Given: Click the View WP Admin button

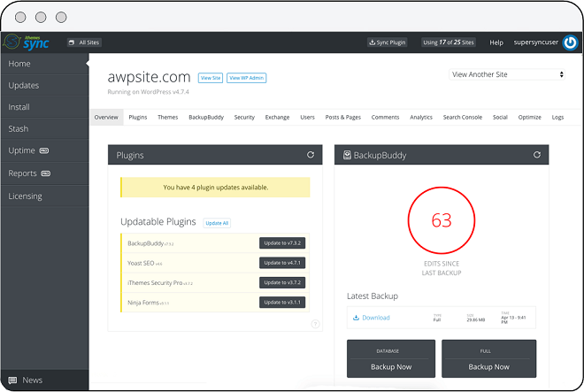Looking at the screenshot, I should tap(247, 78).
